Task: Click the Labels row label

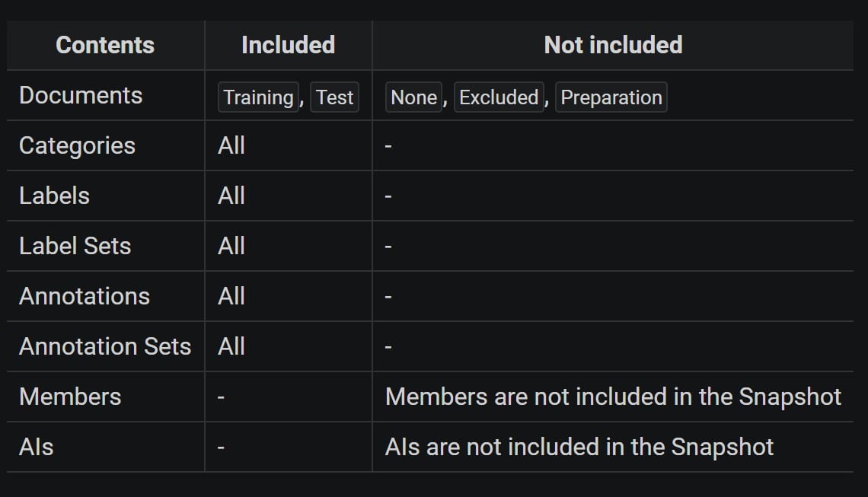Action: click(x=54, y=196)
